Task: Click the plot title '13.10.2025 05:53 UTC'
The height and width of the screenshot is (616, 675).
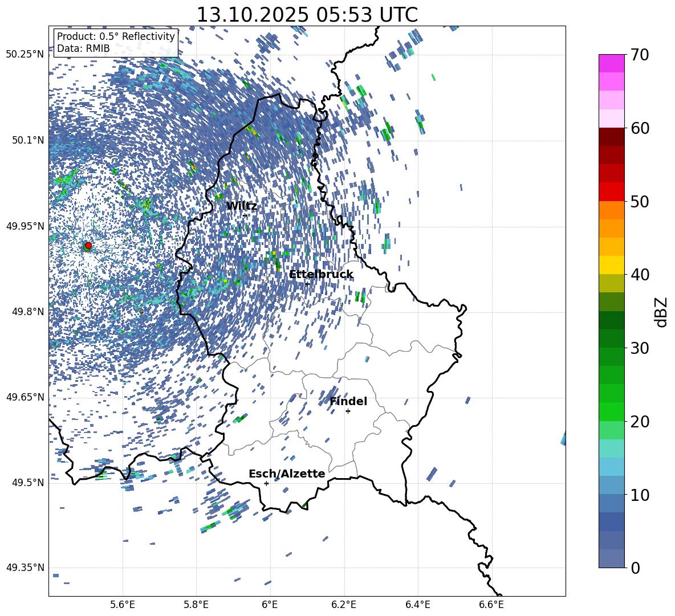Action: 307,15
